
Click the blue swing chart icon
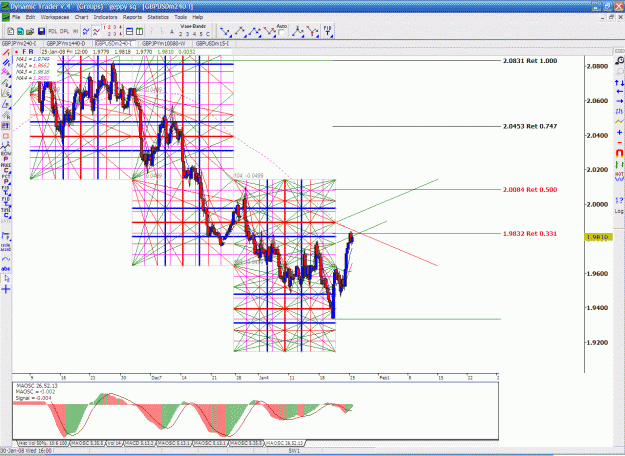click(x=86, y=31)
